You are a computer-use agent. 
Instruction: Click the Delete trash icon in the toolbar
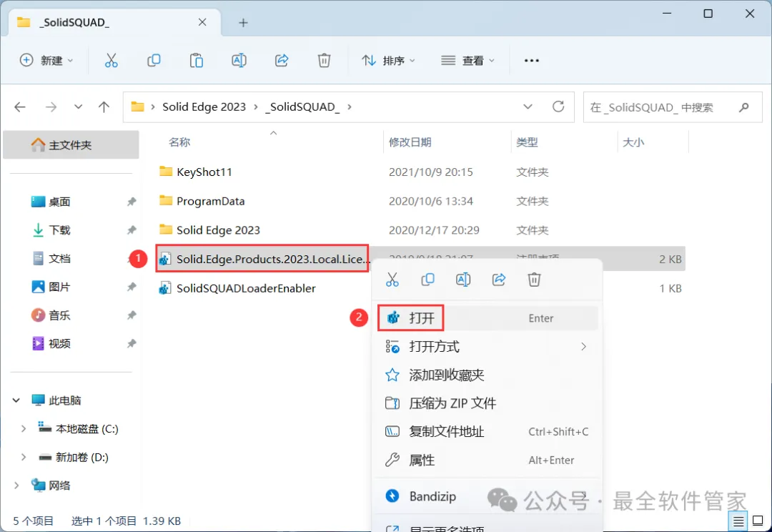324,61
